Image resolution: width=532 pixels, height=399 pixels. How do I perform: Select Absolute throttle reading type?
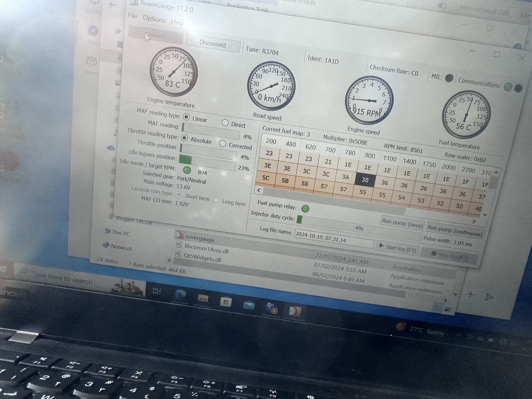coord(184,138)
